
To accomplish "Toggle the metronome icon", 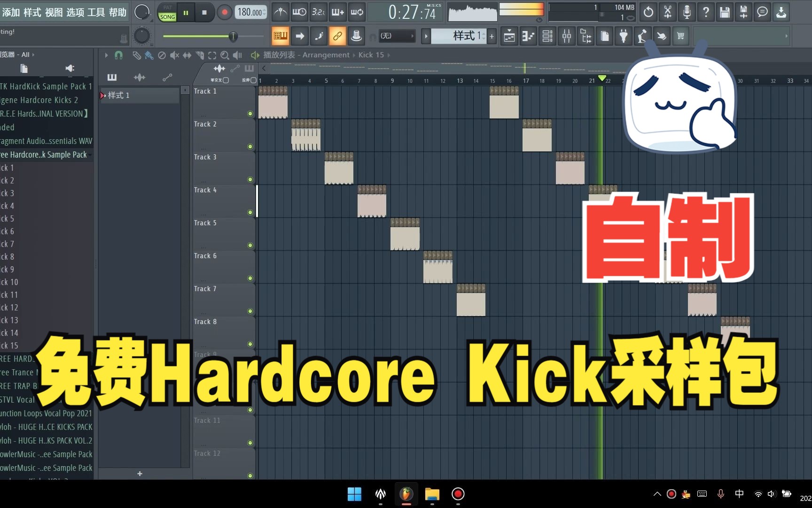I will pyautogui.click(x=280, y=12).
